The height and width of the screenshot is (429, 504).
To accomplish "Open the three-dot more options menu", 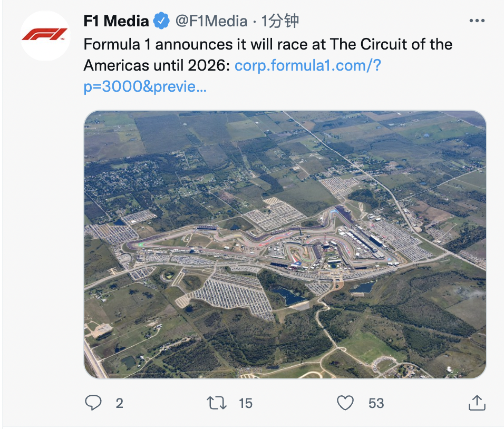I will [477, 21].
